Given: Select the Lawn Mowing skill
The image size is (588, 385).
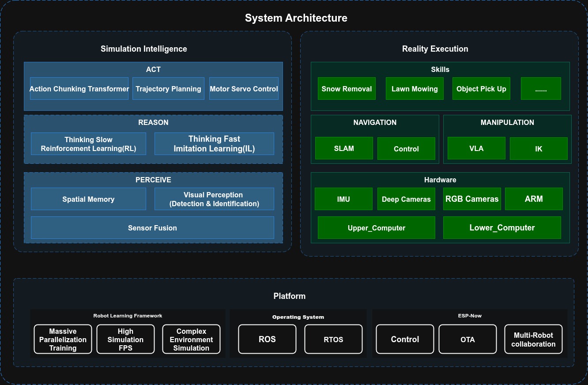Looking at the screenshot, I should (x=415, y=89).
